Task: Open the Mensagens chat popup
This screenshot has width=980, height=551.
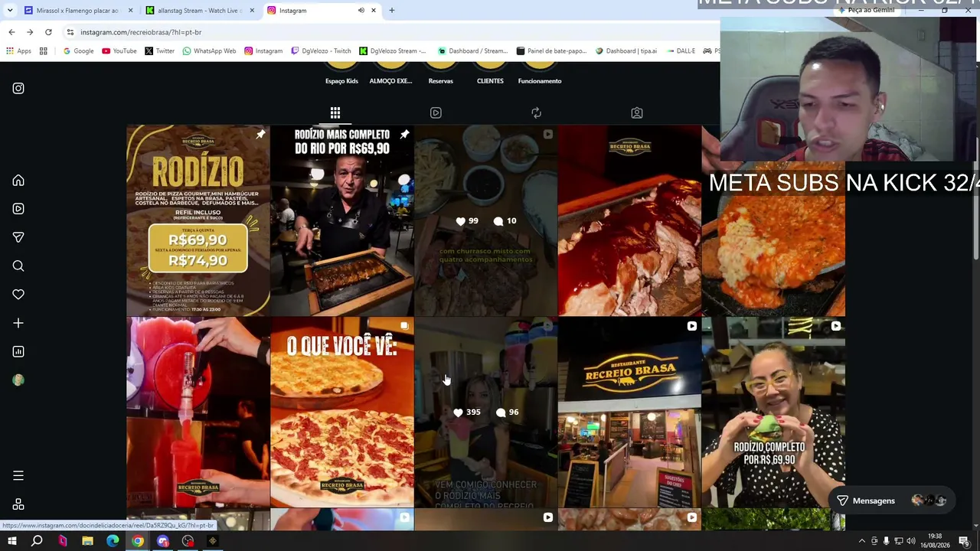Action: pyautogui.click(x=892, y=500)
